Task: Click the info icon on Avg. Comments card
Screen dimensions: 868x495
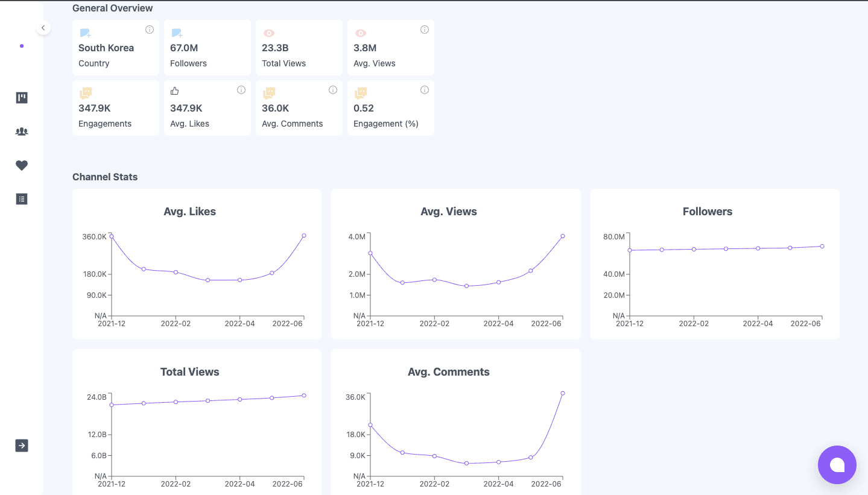Action: click(x=333, y=90)
